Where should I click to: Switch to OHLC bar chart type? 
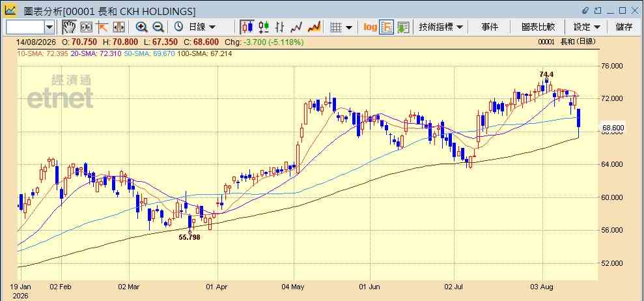coord(280,27)
